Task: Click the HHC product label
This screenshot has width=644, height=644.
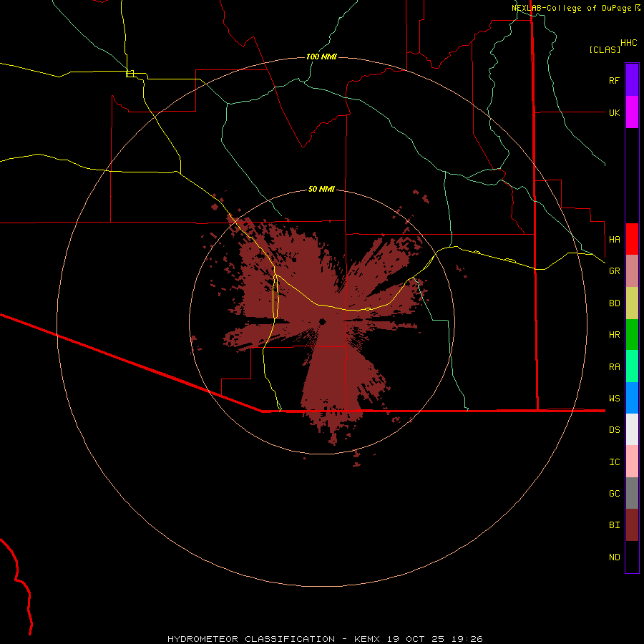Action: pyautogui.click(x=628, y=43)
